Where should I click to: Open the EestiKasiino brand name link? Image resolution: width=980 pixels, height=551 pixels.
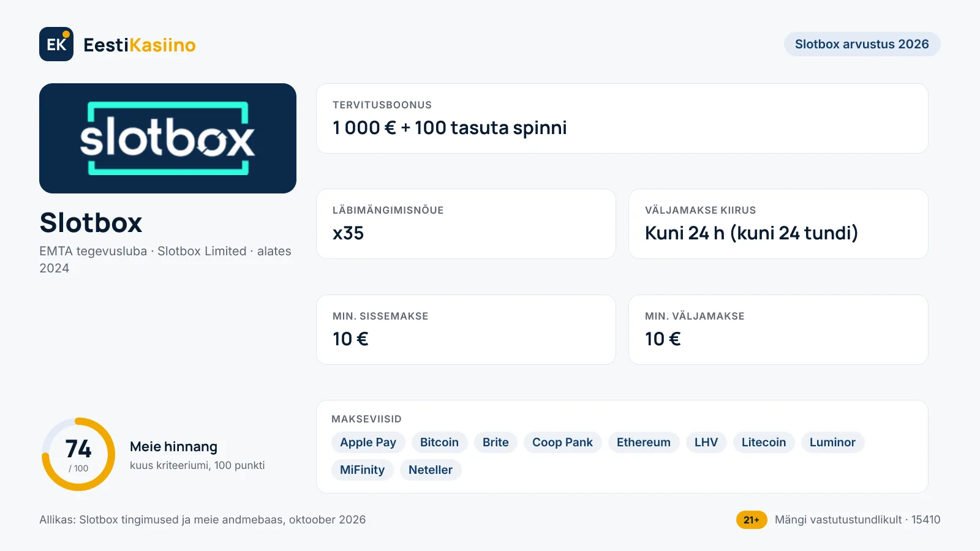(x=139, y=45)
